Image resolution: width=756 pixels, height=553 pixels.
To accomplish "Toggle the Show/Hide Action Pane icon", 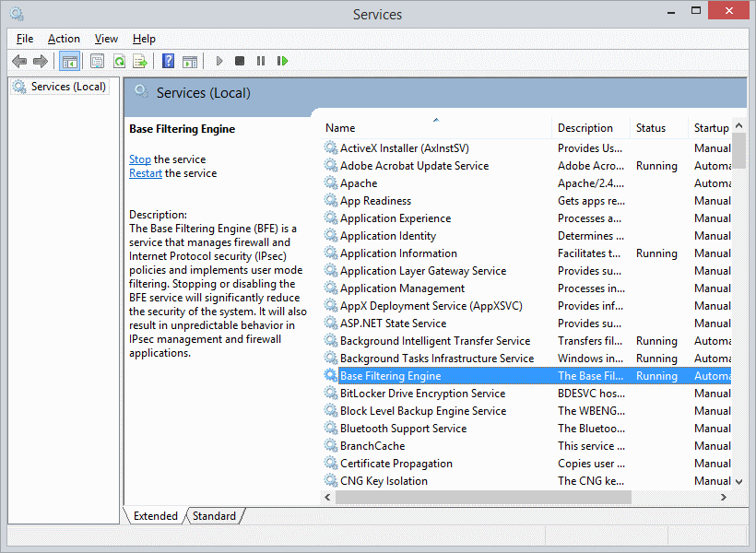I will click(190, 61).
